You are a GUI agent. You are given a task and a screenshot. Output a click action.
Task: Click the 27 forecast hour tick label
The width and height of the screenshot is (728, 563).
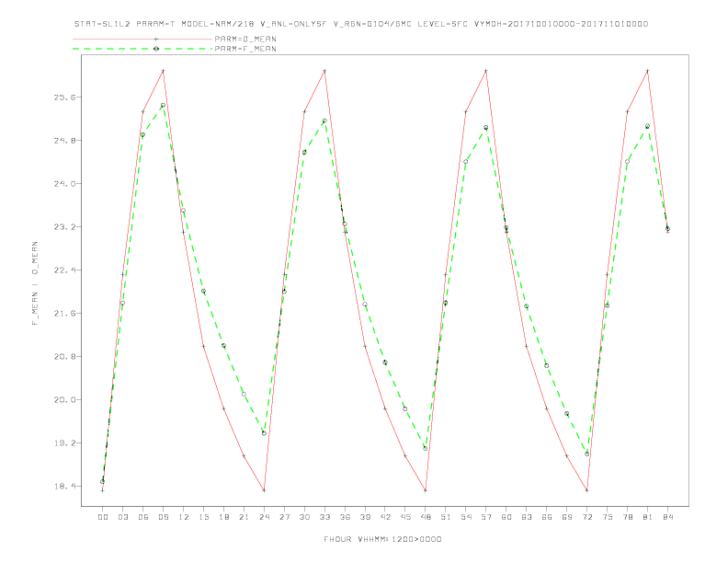pos(284,517)
